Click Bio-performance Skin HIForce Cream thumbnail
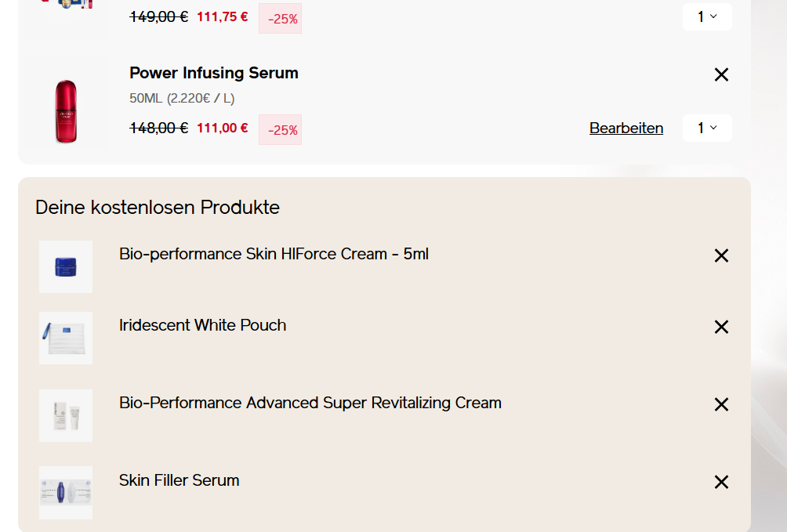 66,266
